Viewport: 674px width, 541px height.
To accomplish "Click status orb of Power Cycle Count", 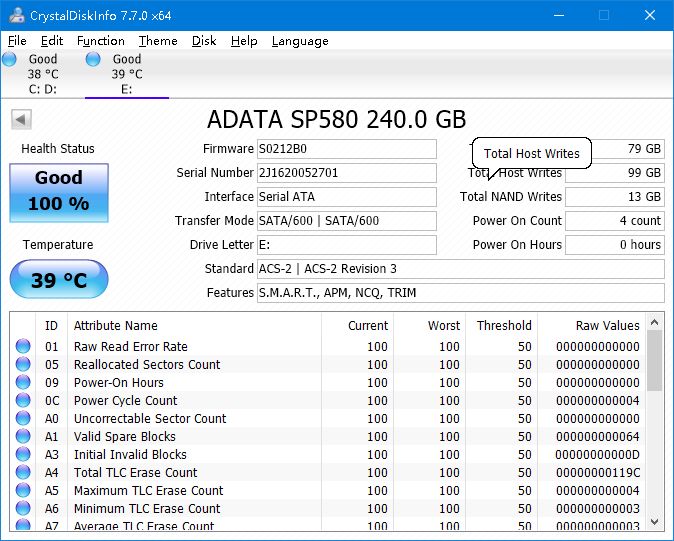I will 23,400.
